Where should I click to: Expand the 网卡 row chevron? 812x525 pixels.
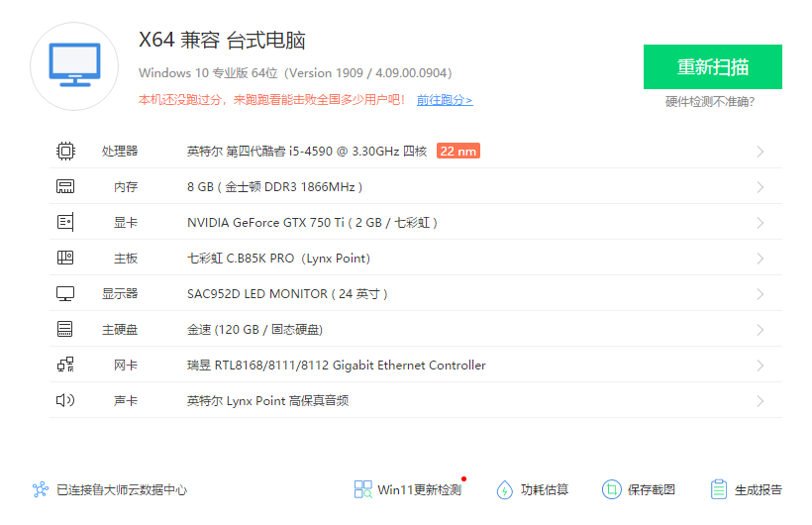click(761, 366)
